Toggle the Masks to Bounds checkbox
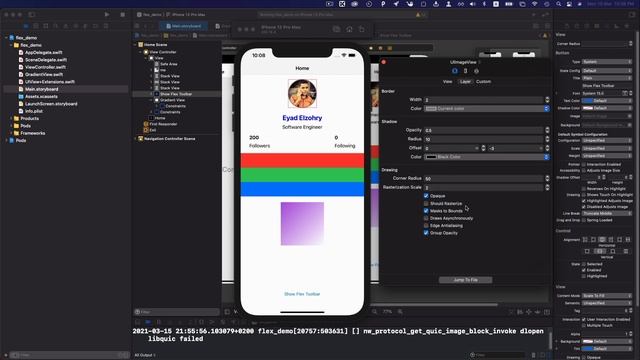The width and height of the screenshot is (640, 360). click(426, 211)
